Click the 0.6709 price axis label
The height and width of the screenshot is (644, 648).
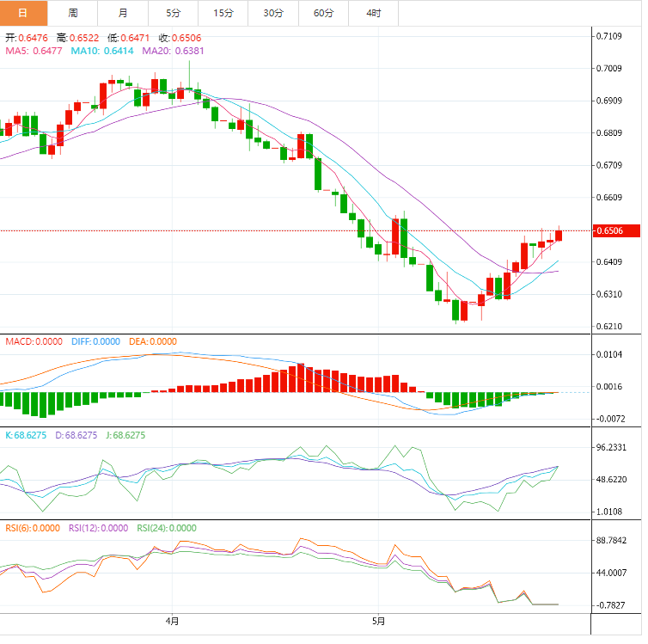pyautogui.click(x=609, y=165)
